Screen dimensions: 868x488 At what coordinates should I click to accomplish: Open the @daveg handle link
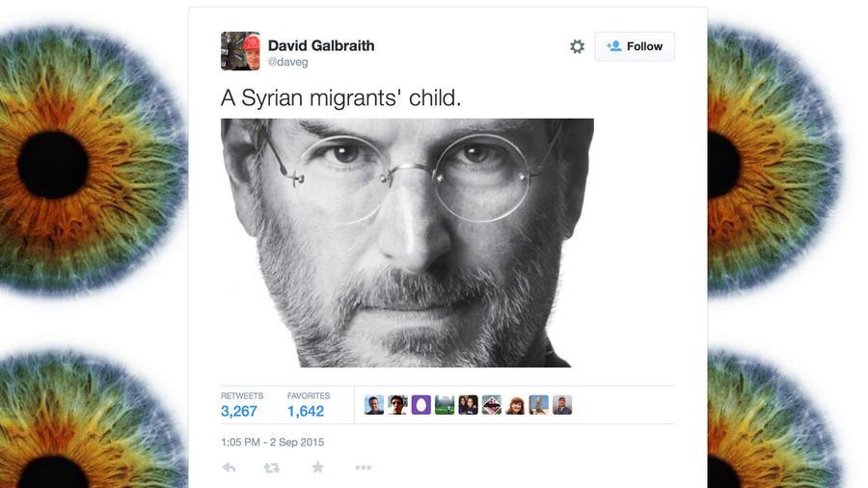[287, 62]
